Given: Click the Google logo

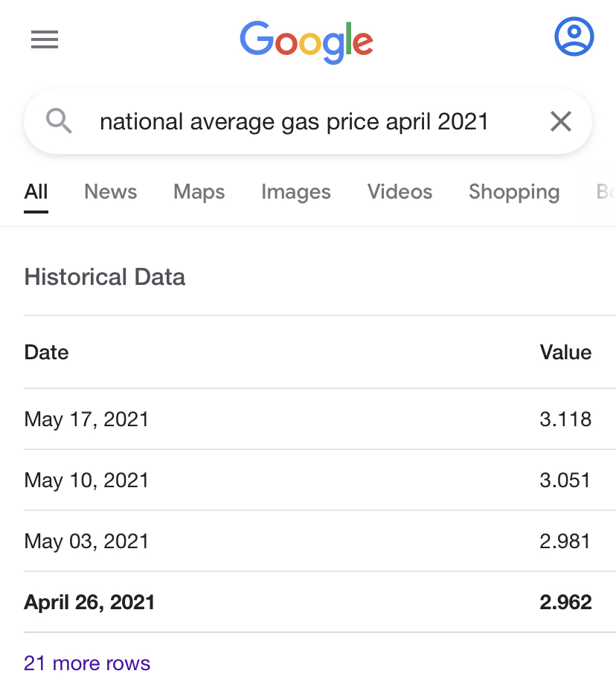Looking at the screenshot, I should 307,42.
